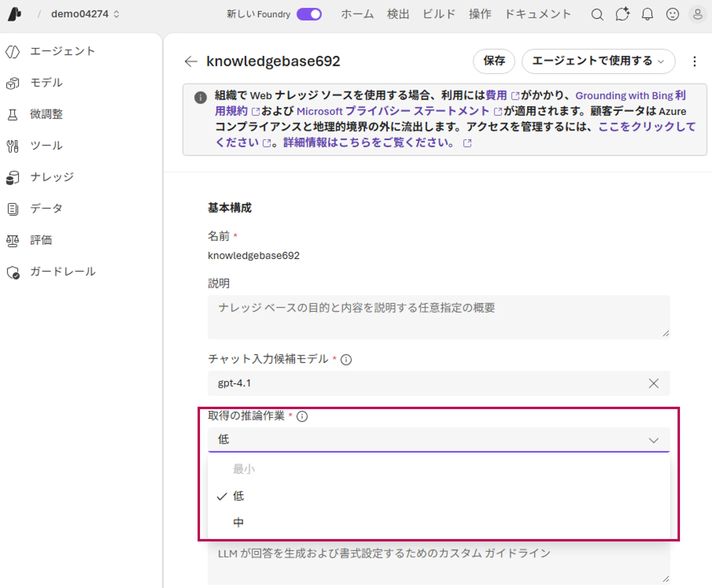Viewport: 712px width, 588px height.
Task: Switch to the ビルド tab
Action: click(x=439, y=14)
